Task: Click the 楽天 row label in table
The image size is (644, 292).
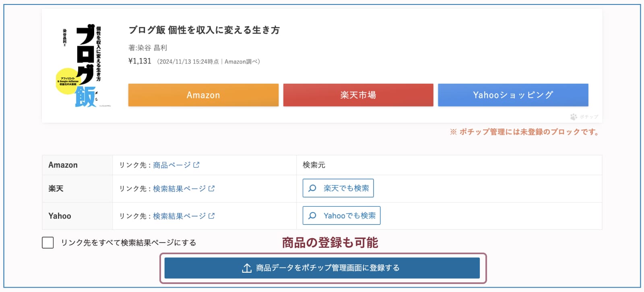Action: (x=56, y=189)
